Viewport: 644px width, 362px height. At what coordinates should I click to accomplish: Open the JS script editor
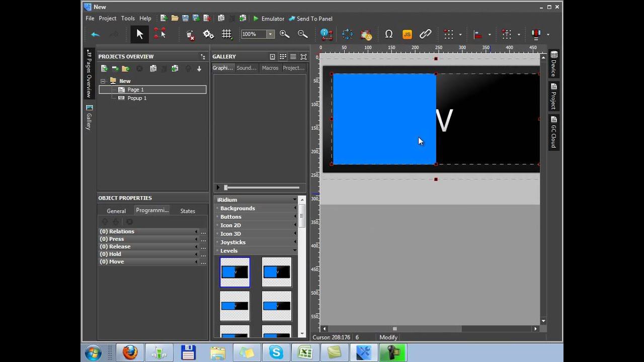point(407,34)
